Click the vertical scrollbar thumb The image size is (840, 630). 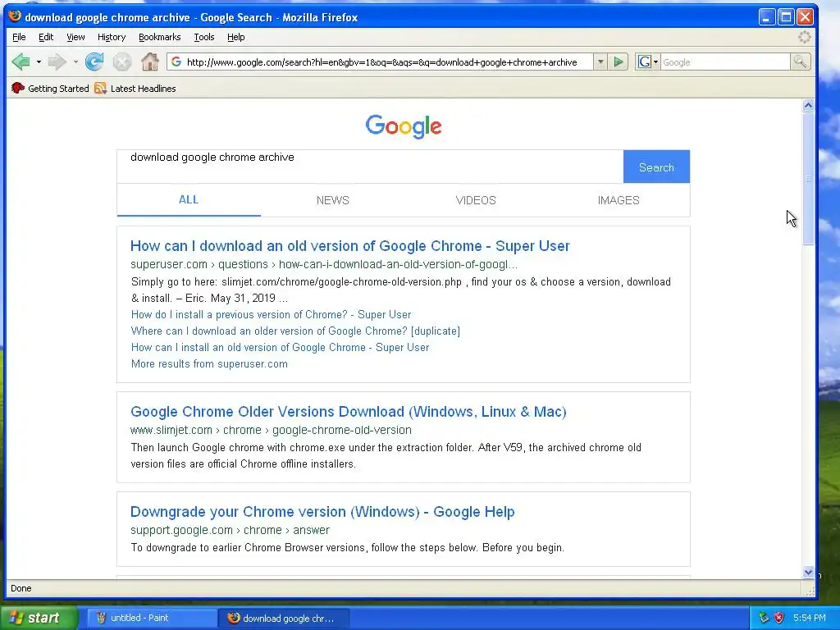point(808,179)
